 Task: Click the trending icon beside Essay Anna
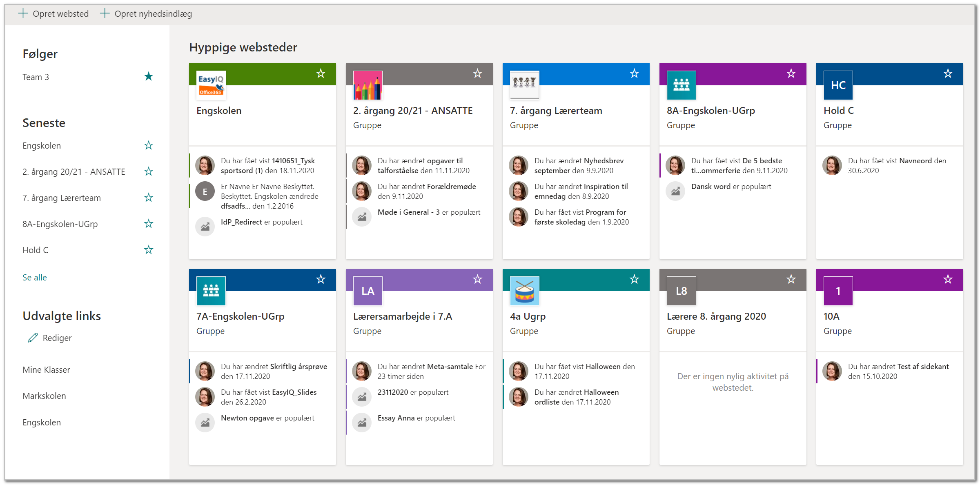(x=362, y=423)
